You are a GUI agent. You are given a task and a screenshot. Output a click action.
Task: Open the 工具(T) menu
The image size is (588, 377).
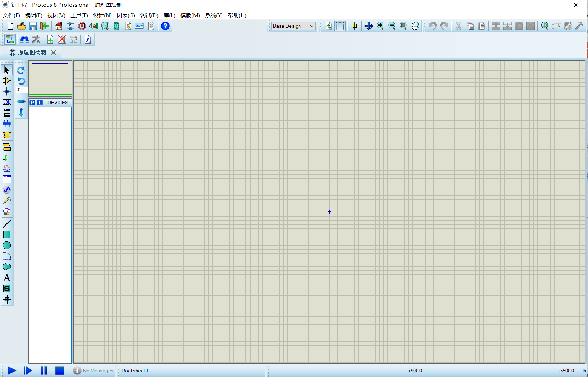pos(79,15)
